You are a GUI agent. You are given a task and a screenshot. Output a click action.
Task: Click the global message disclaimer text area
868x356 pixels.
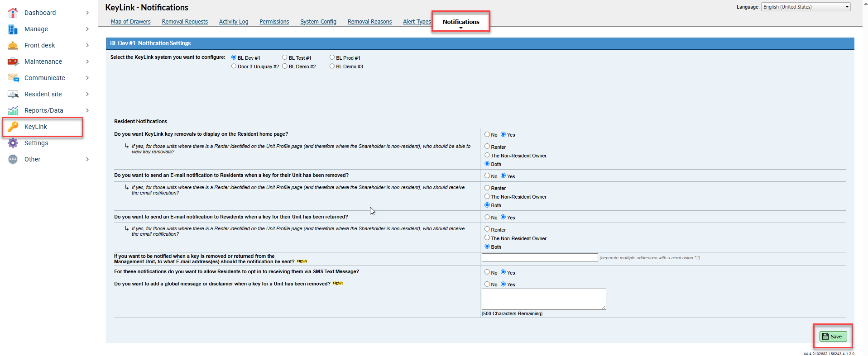pyautogui.click(x=544, y=299)
